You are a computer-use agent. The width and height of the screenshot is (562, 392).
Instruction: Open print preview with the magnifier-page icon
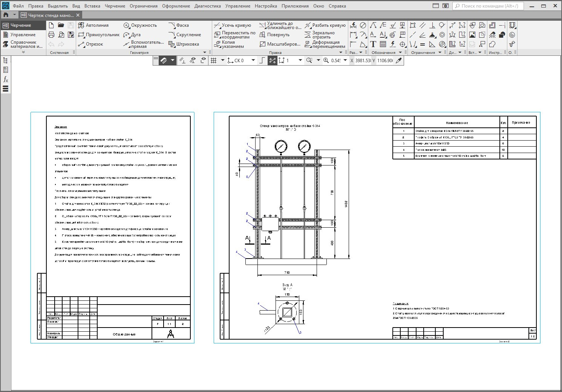(x=61, y=35)
